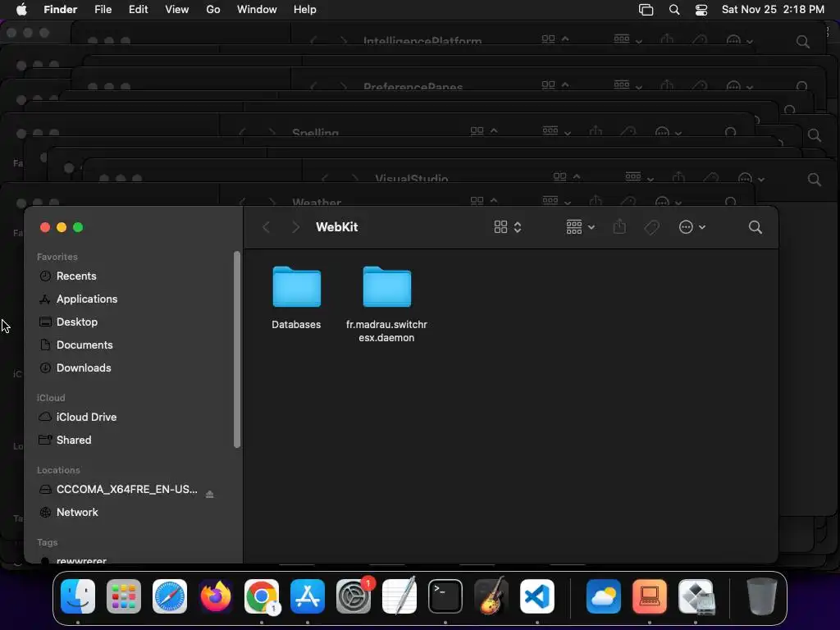Launch GarageBand from the Dock
840x630 pixels.
pos(491,596)
